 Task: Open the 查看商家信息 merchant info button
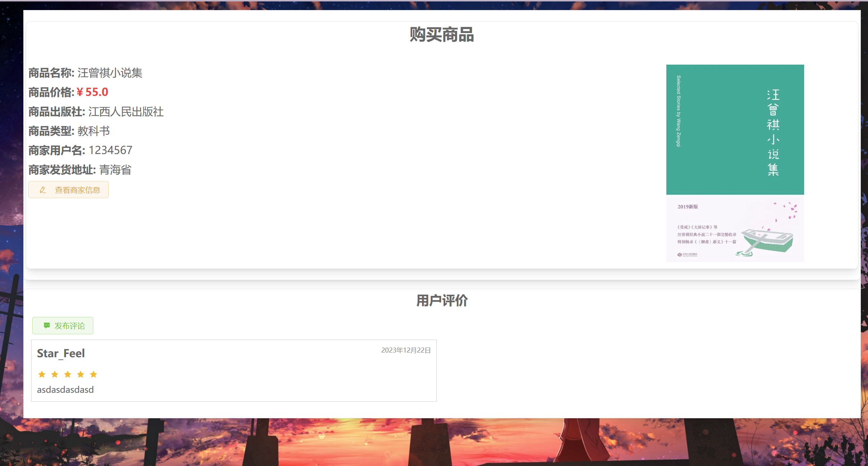69,190
